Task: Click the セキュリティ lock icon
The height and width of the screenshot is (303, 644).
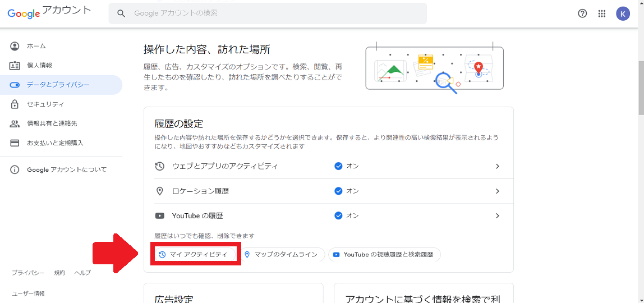Action: pyautogui.click(x=15, y=104)
